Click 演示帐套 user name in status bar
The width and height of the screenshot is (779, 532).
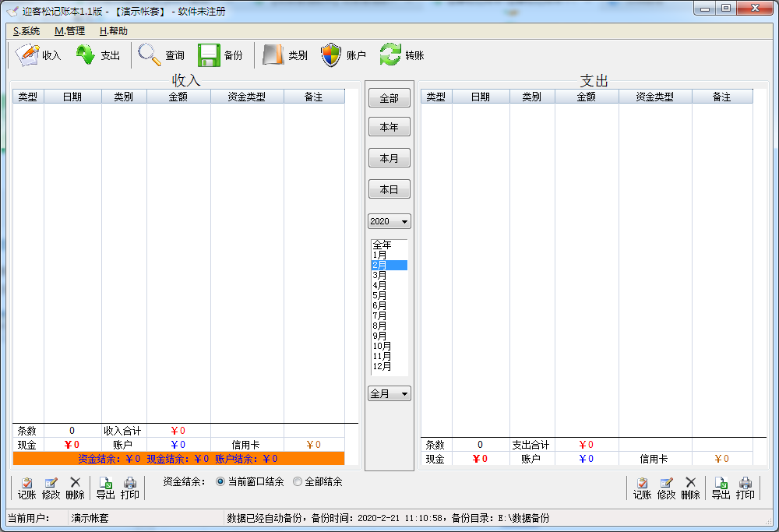pos(90,518)
